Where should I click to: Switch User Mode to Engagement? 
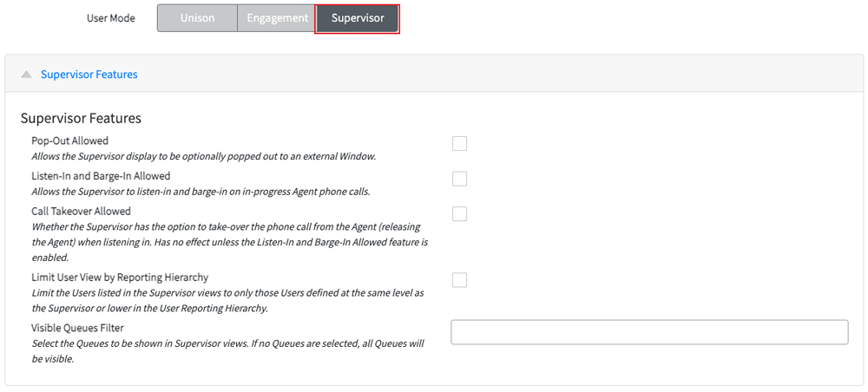(277, 18)
